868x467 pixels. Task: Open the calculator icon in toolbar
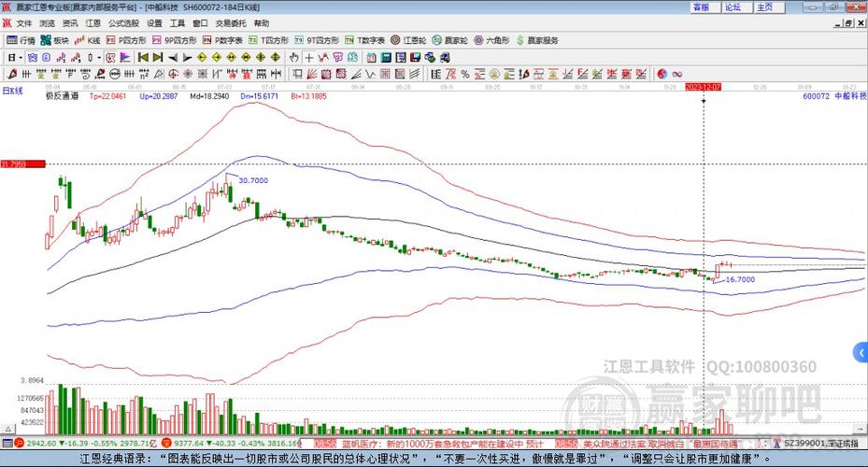[386, 58]
